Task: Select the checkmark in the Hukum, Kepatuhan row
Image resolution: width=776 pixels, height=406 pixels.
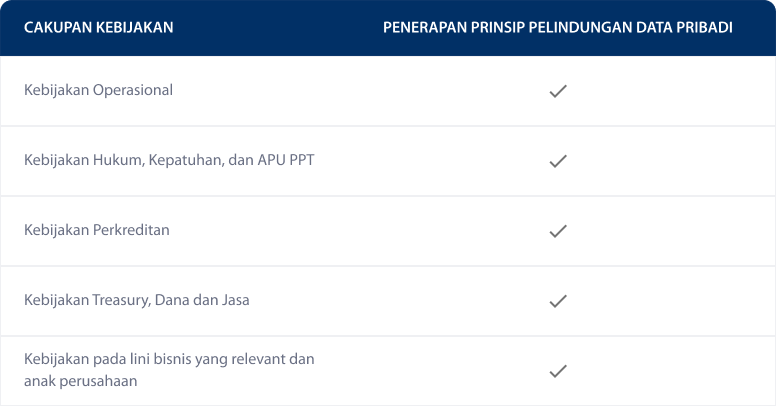Action: [x=558, y=161]
